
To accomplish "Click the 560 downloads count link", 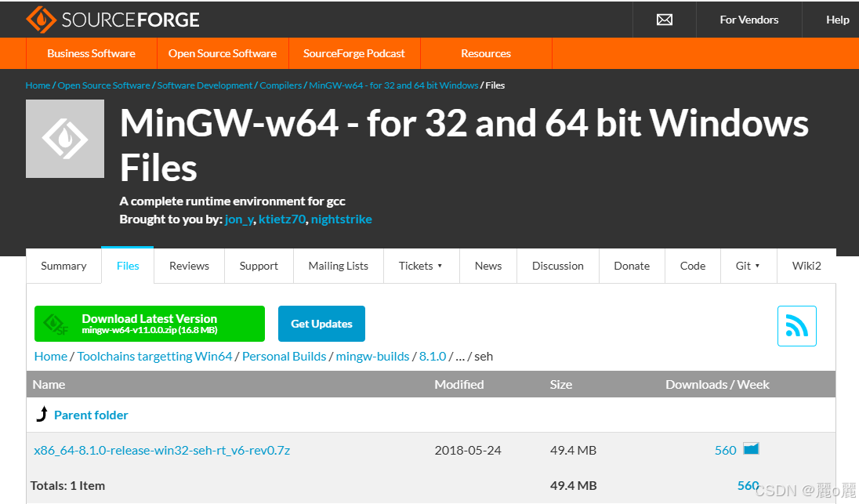I will (725, 451).
